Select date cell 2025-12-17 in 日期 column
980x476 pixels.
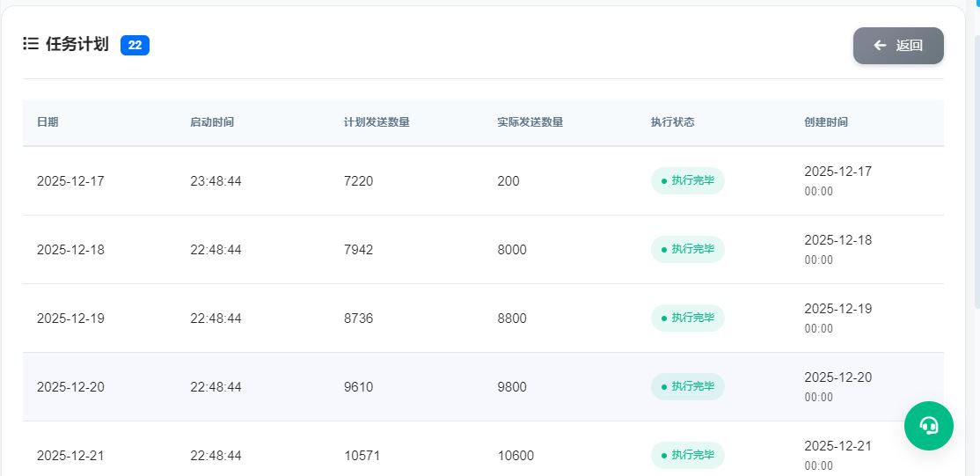(x=70, y=181)
